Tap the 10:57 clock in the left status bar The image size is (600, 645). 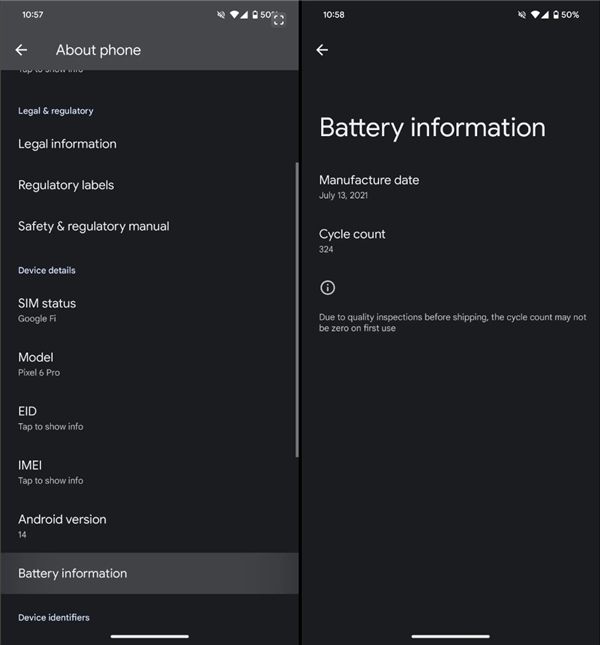(x=32, y=15)
